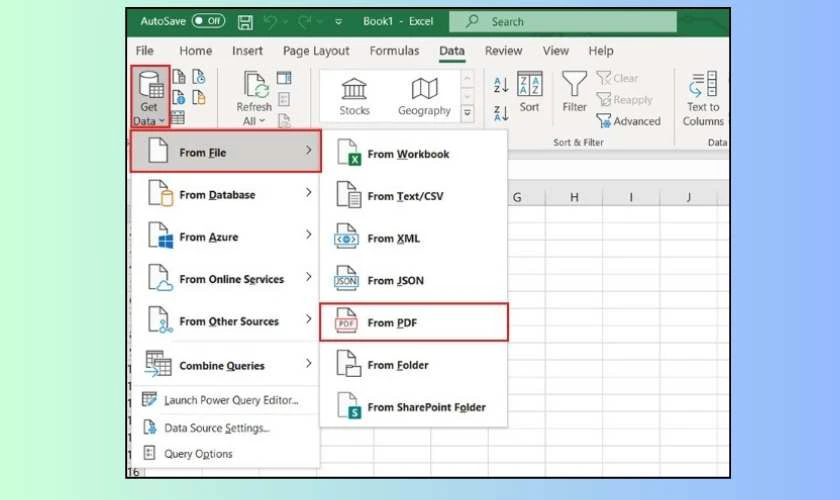Select the Data tab
The width and height of the screenshot is (840, 500).
click(x=452, y=50)
